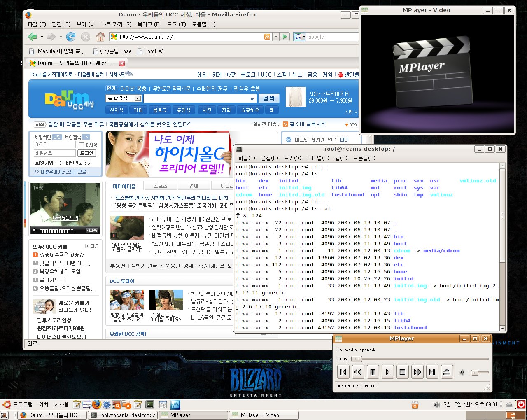The image size is (527, 420).
Task: Click the show desktop button on panel
Action: (5, 415)
